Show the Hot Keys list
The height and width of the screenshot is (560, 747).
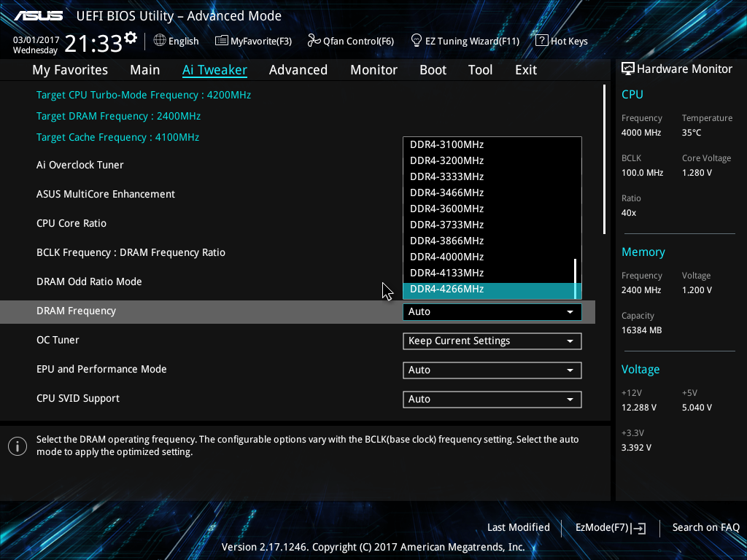coord(562,41)
